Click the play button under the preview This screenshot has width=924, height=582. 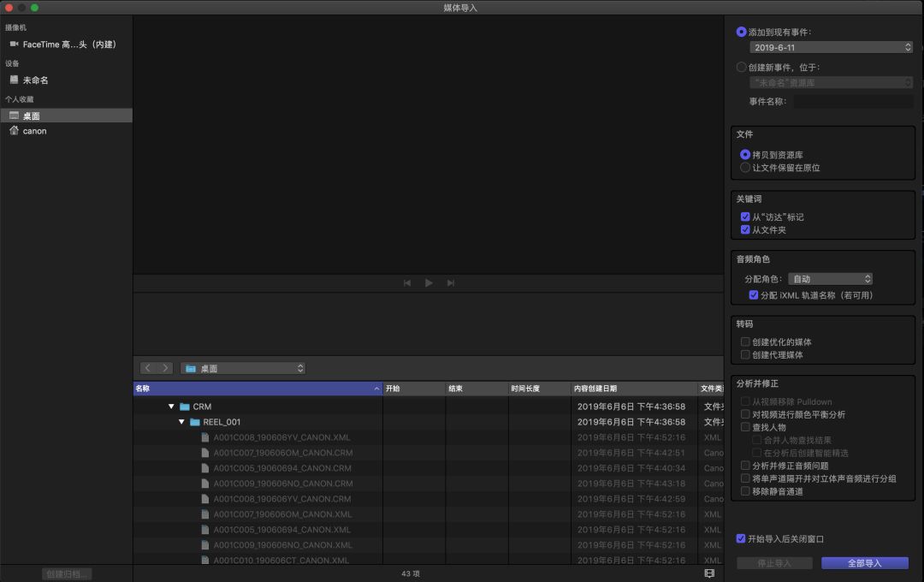[x=429, y=283]
